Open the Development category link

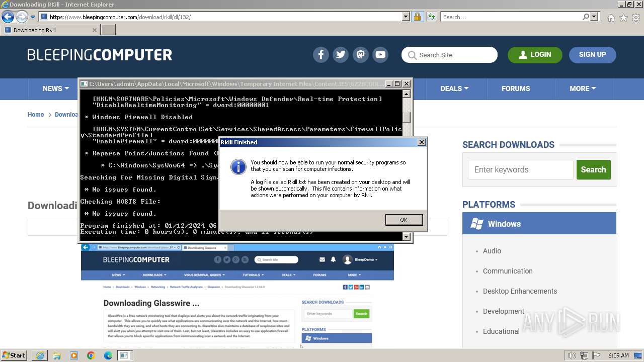point(504,311)
